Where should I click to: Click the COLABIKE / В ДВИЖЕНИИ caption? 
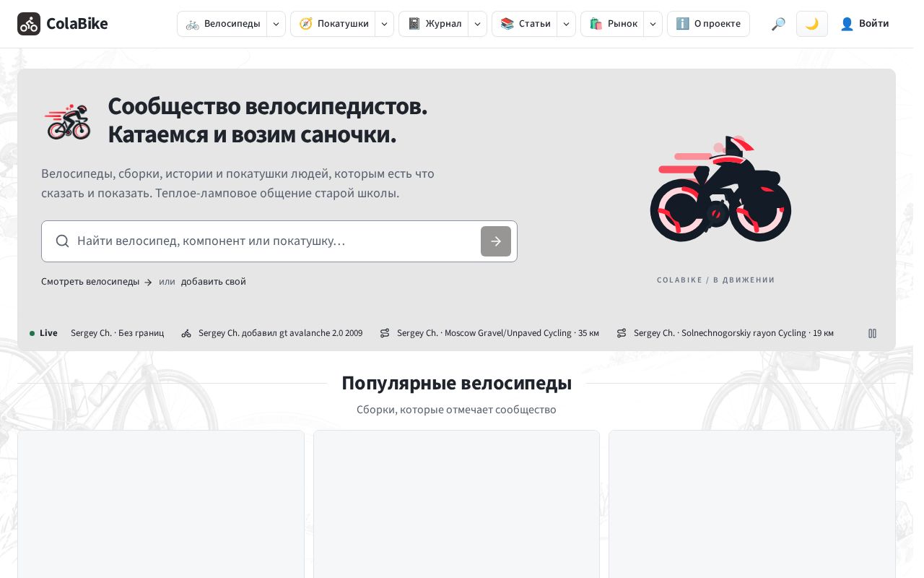716,280
